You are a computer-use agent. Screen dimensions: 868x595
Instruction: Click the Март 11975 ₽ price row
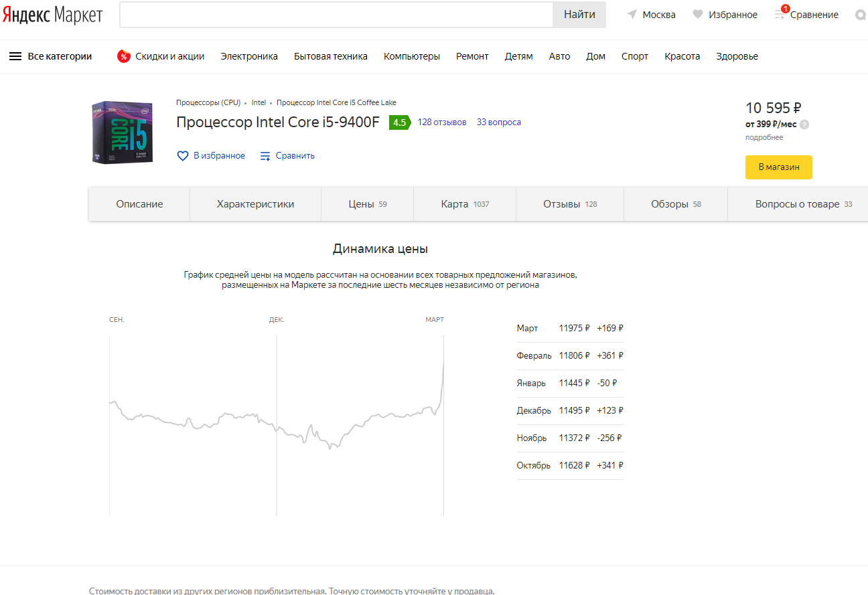[x=570, y=329]
